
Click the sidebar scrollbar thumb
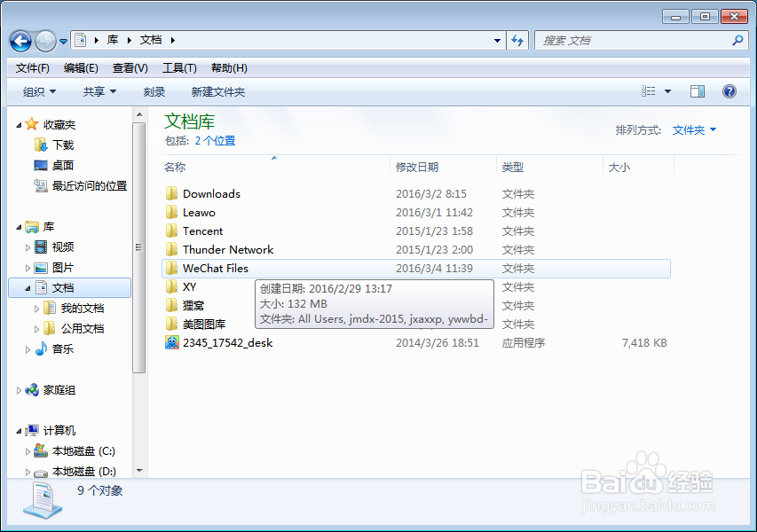(x=139, y=247)
